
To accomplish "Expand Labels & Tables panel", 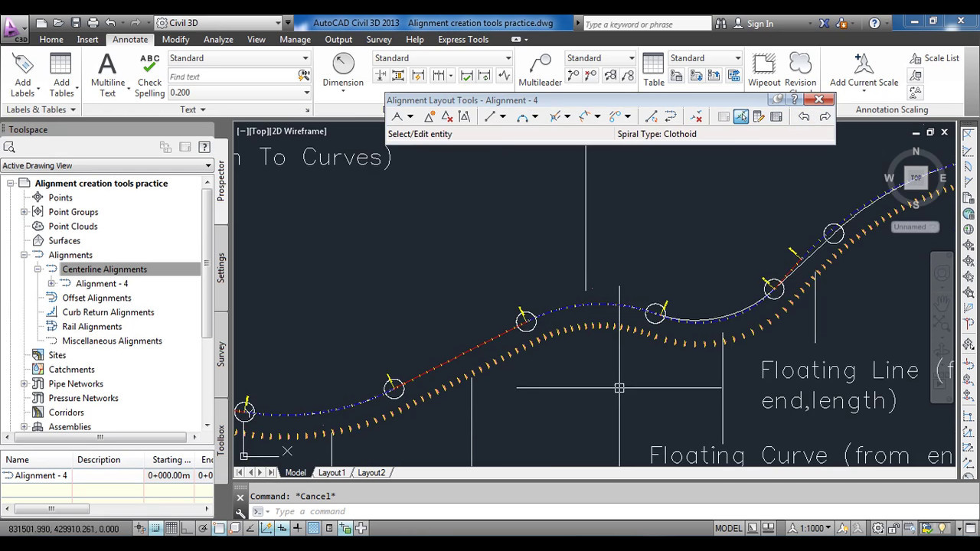I will (x=41, y=109).
